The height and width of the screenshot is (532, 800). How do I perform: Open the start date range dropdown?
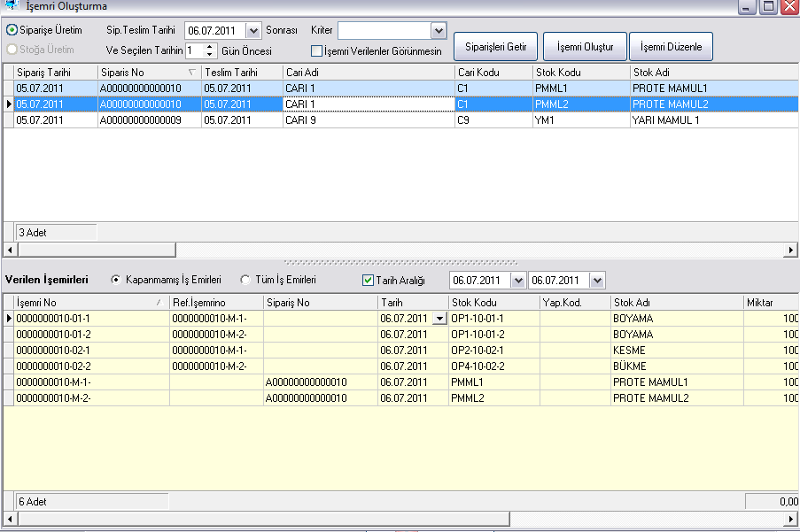pos(518,281)
